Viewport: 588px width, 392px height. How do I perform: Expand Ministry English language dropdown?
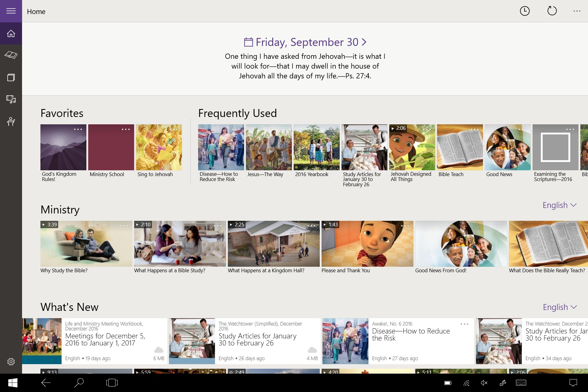[560, 205]
